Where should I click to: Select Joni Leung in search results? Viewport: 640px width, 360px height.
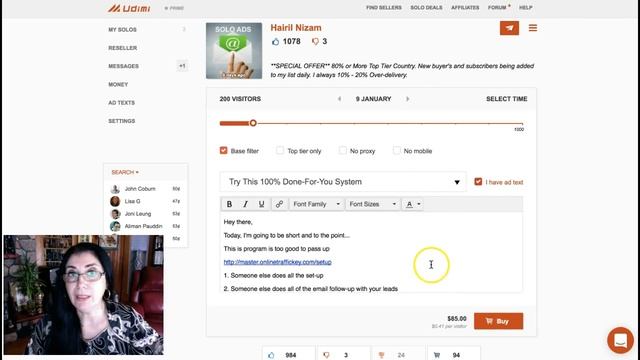click(138, 214)
